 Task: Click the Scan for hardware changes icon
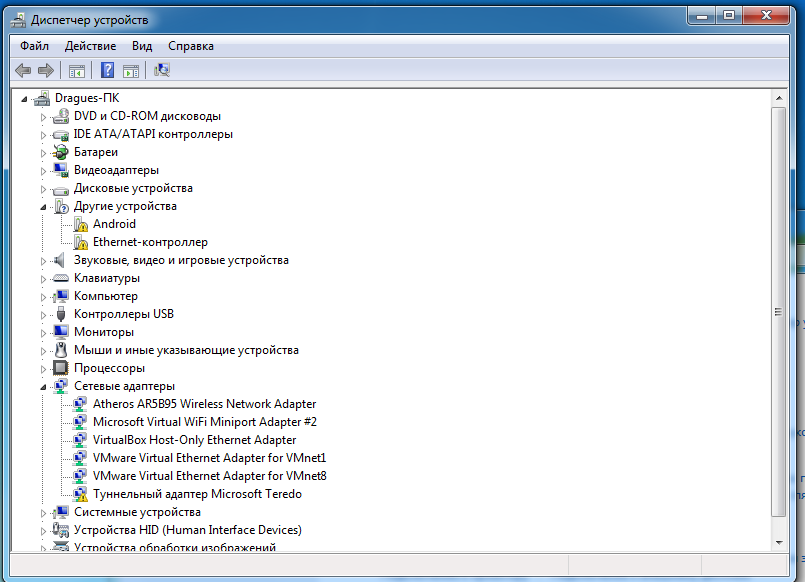point(162,70)
